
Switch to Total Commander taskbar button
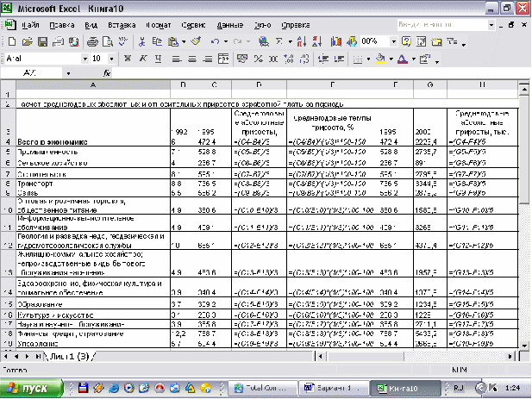[261, 388]
